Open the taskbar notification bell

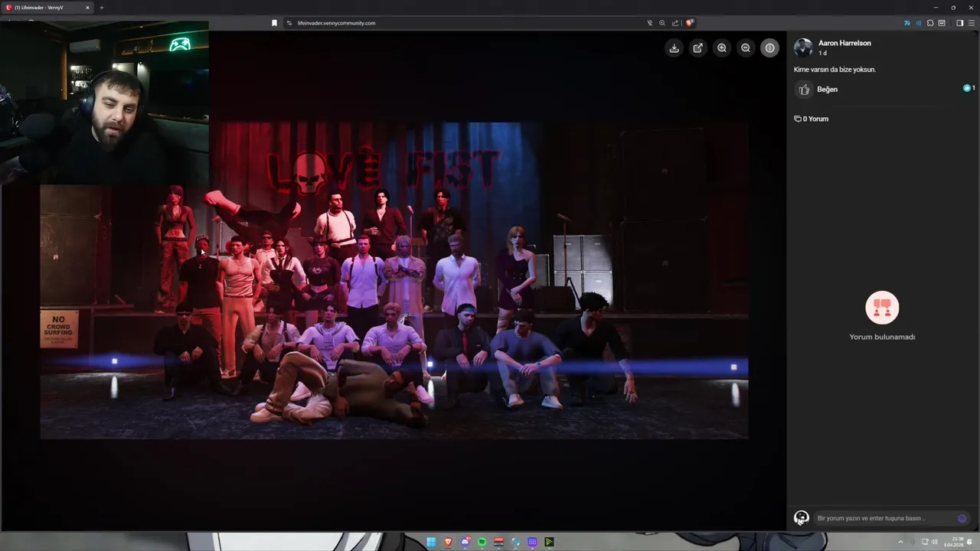pos(970,542)
